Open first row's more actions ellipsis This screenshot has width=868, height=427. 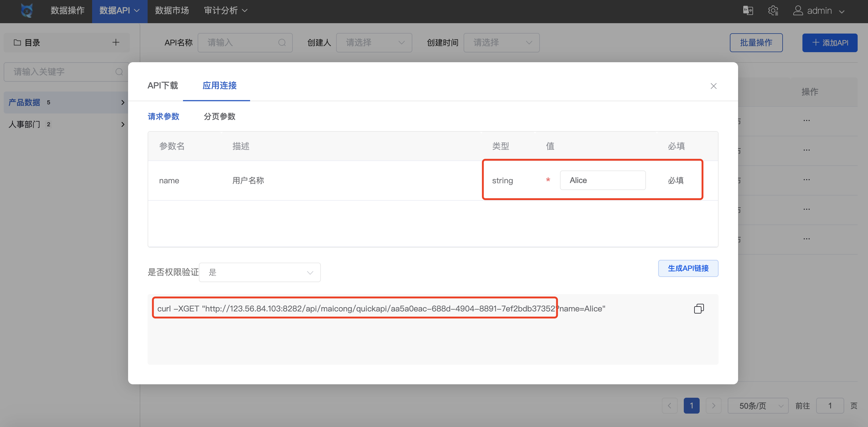pyautogui.click(x=806, y=121)
